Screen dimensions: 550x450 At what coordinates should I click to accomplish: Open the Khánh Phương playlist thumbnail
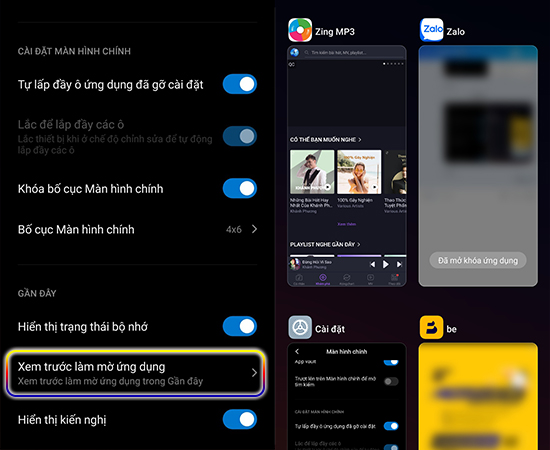click(312, 172)
